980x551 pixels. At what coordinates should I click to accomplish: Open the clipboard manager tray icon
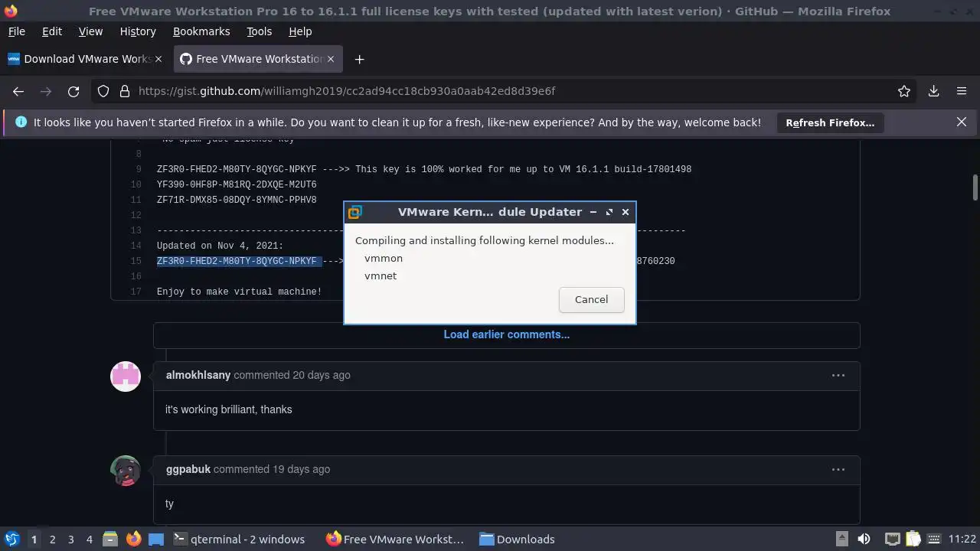[913, 539]
